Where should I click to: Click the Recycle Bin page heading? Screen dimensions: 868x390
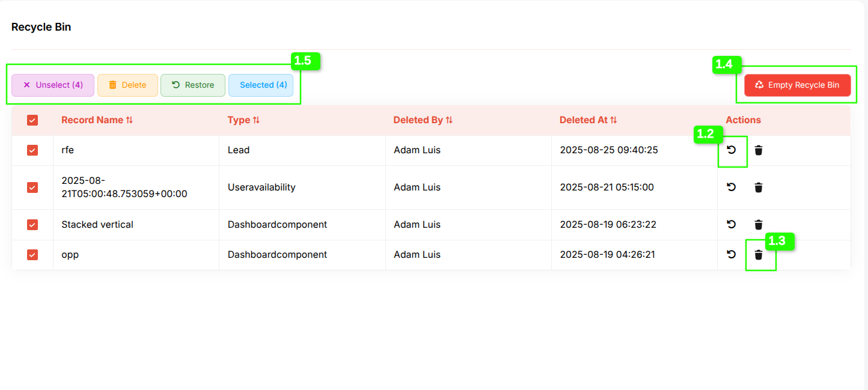click(41, 27)
